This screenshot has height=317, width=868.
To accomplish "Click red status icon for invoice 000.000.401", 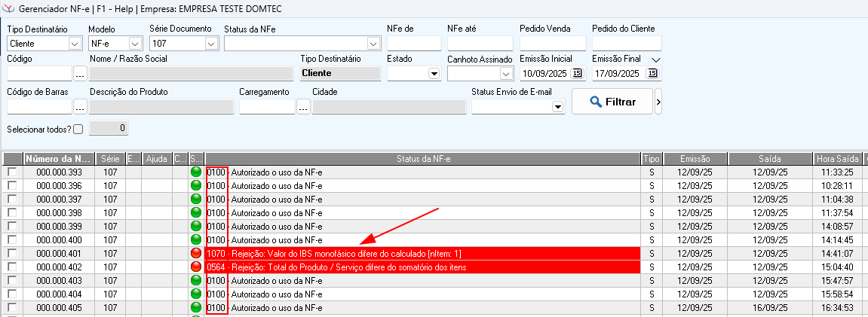I will [197, 254].
